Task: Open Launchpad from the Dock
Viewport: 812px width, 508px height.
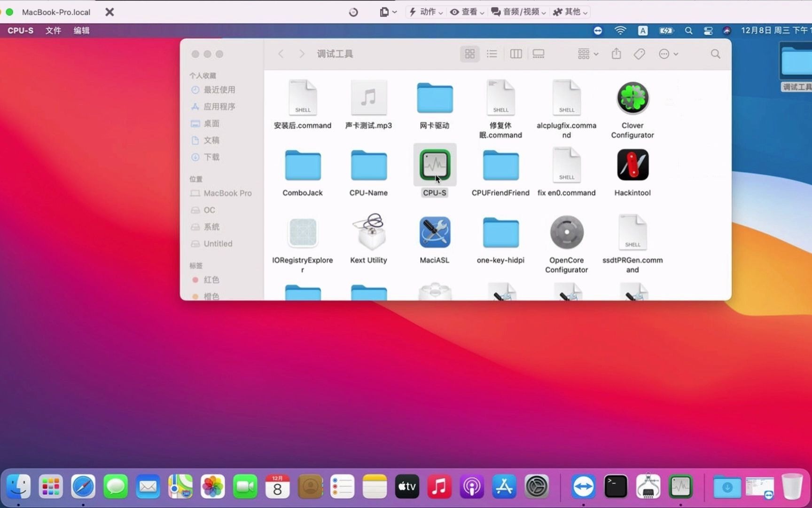Action: click(50, 486)
